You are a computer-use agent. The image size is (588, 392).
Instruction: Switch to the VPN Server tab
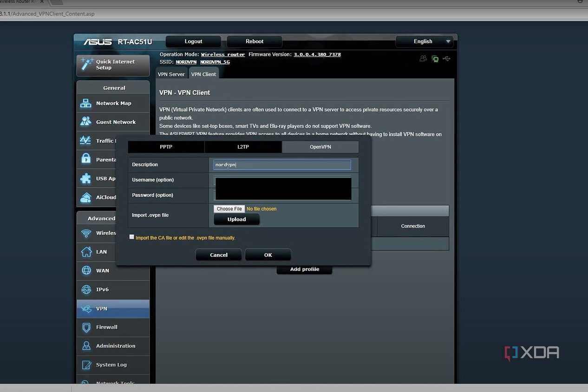(171, 74)
